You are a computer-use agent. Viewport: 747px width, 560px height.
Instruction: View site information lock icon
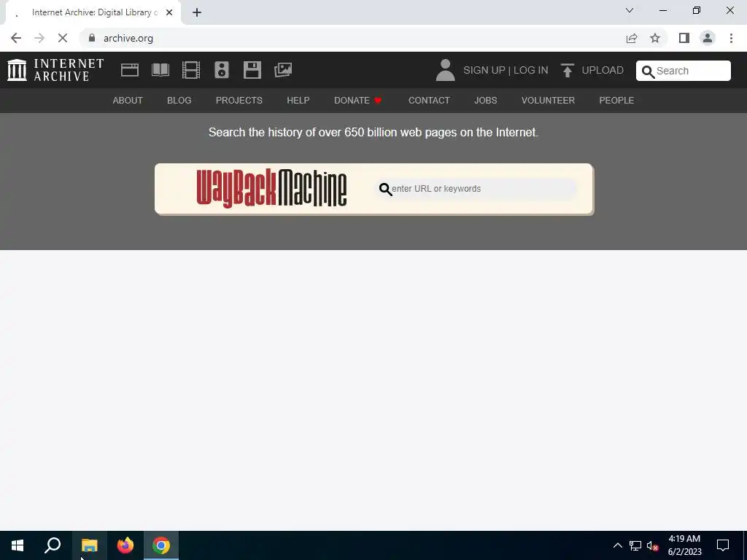(x=92, y=38)
